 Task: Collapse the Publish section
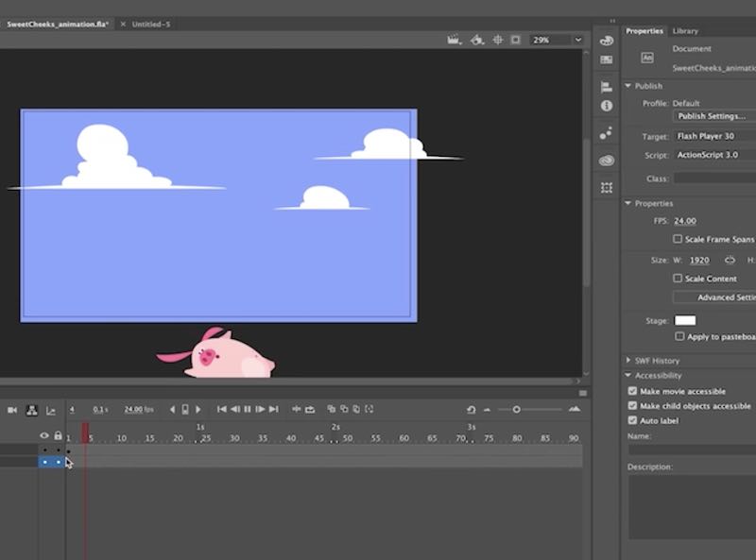pos(627,86)
